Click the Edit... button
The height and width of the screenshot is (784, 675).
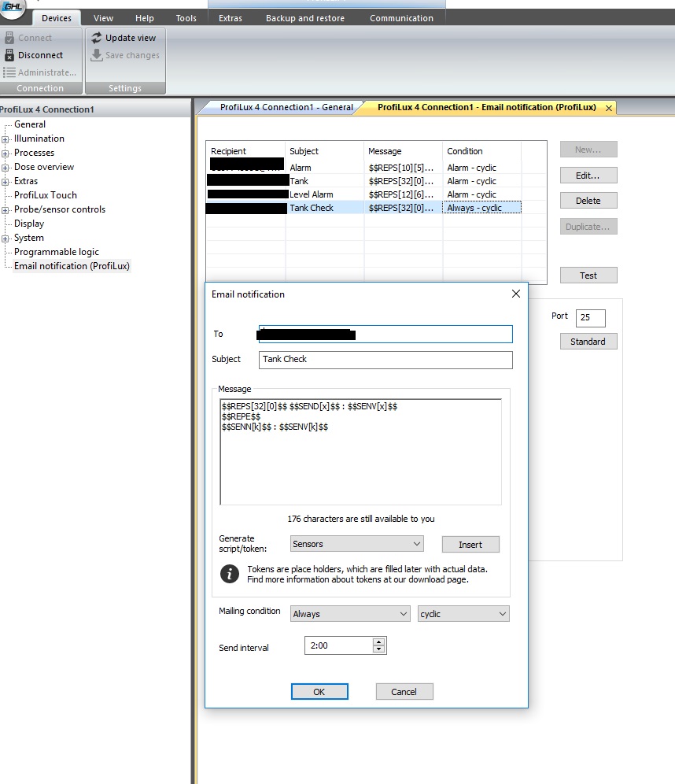click(x=588, y=176)
